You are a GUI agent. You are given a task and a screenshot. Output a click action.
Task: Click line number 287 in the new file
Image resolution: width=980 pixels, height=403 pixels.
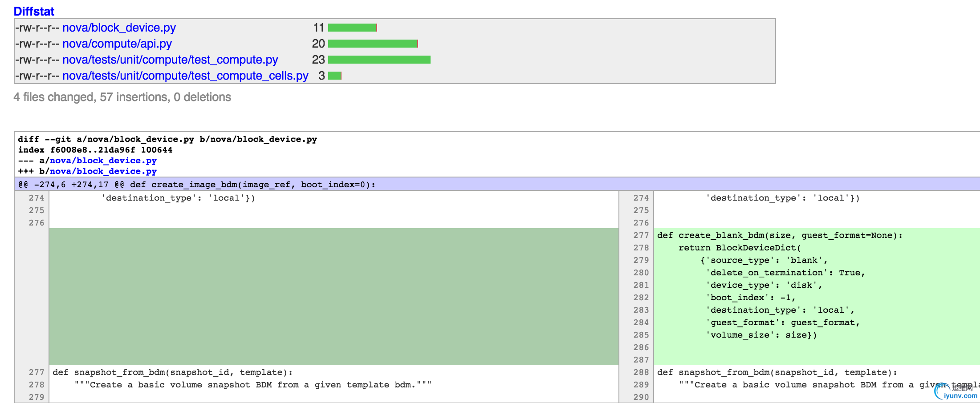pos(641,360)
